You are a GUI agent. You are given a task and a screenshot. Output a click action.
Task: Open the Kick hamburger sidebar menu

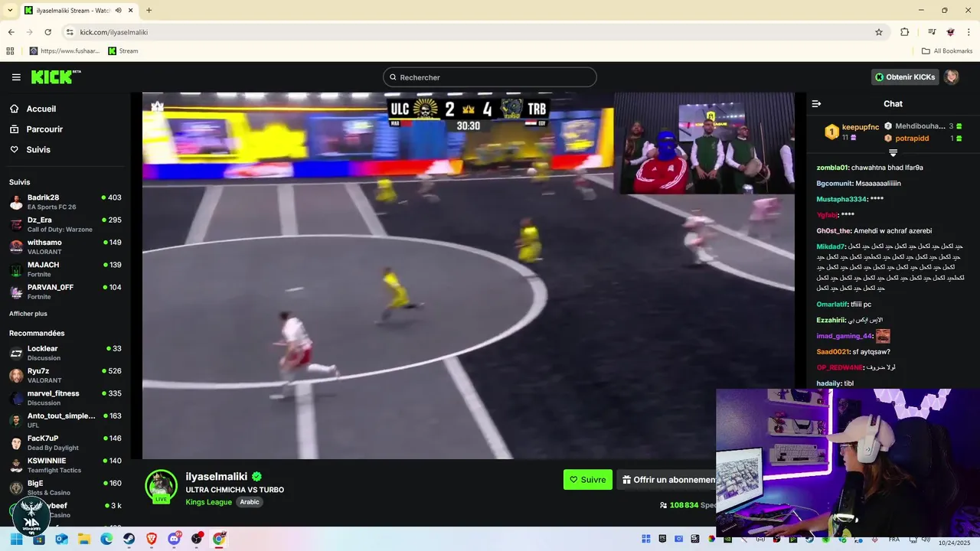pos(16,77)
